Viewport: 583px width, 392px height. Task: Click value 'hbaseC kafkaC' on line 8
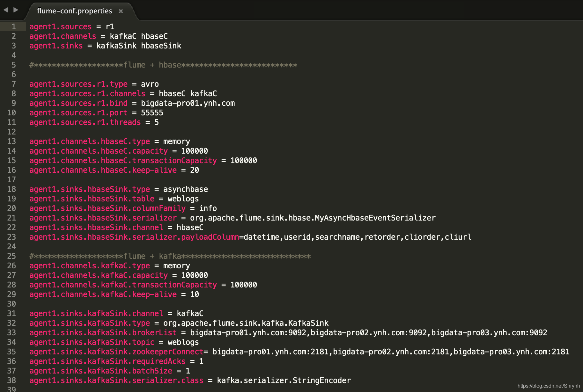[188, 93]
